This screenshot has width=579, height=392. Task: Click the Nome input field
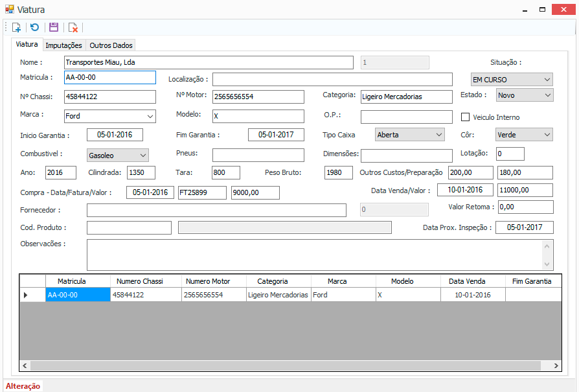[209, 62]
